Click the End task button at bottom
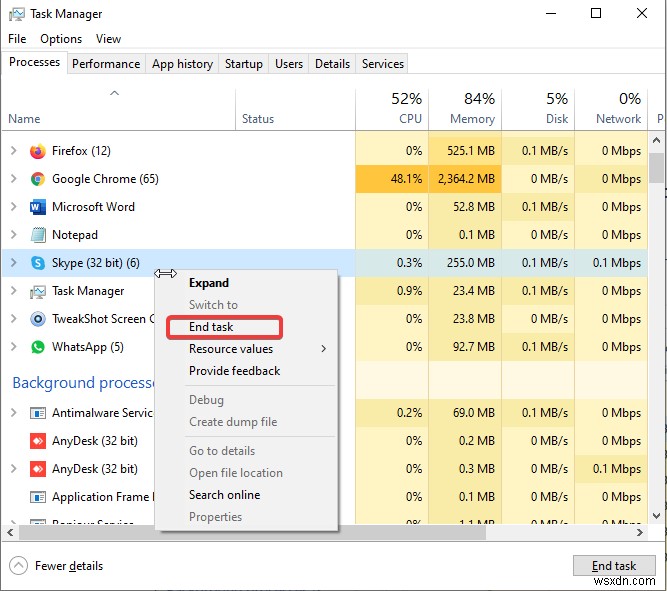Image resolution: width=667 pixels, height=591 pixels. point(614,565)
